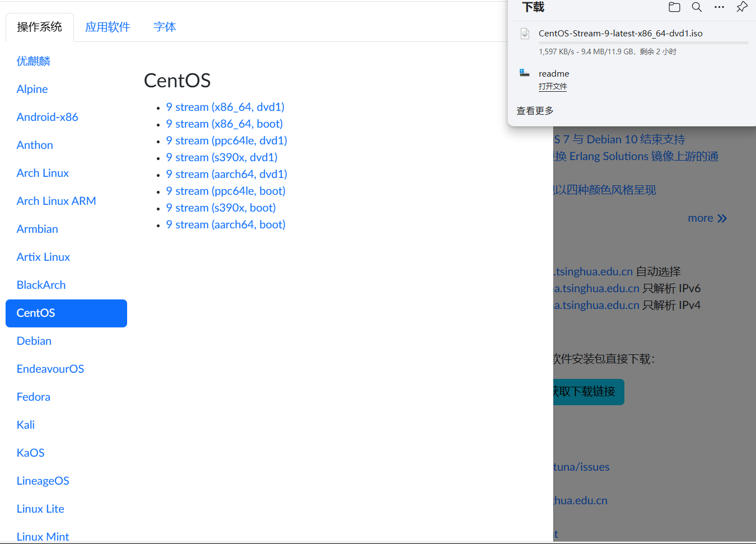Download 9 stream (aarch64, boot)

226,224
